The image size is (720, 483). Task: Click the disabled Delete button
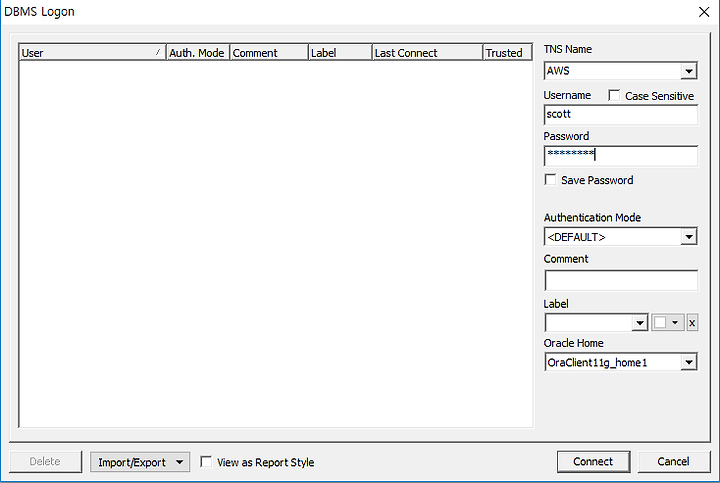(45, 461)
